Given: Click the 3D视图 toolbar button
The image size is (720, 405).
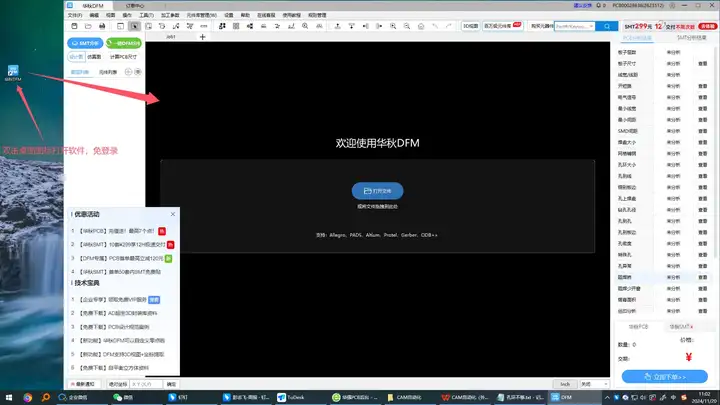Looking at the screenshot, I should (x=470, y=26).
